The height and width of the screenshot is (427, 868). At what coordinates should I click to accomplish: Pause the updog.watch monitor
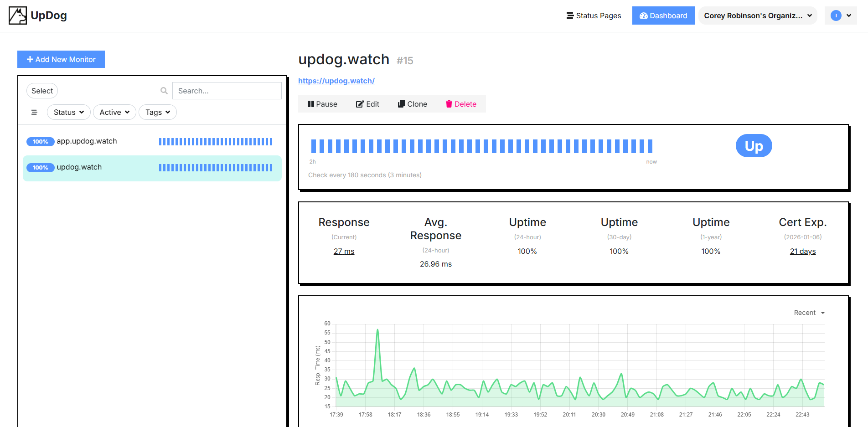(322, 104)
